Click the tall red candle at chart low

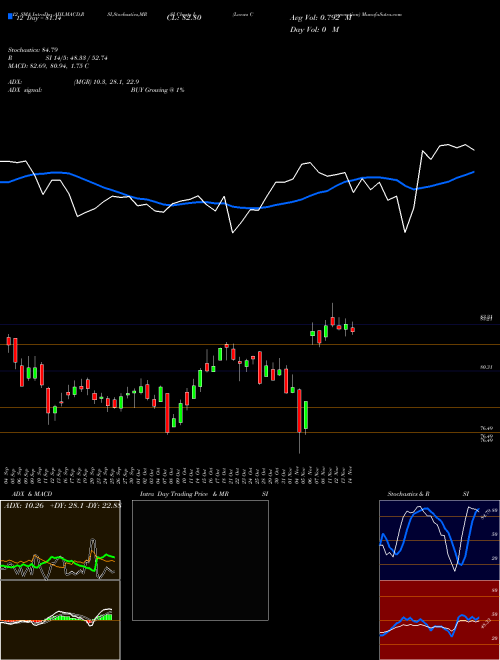(300, 411)
